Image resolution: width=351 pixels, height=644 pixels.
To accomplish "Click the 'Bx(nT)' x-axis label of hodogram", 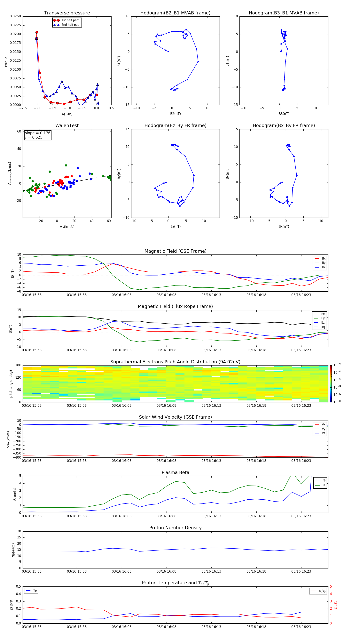I will pyautogui.click(x=284, y=227).
